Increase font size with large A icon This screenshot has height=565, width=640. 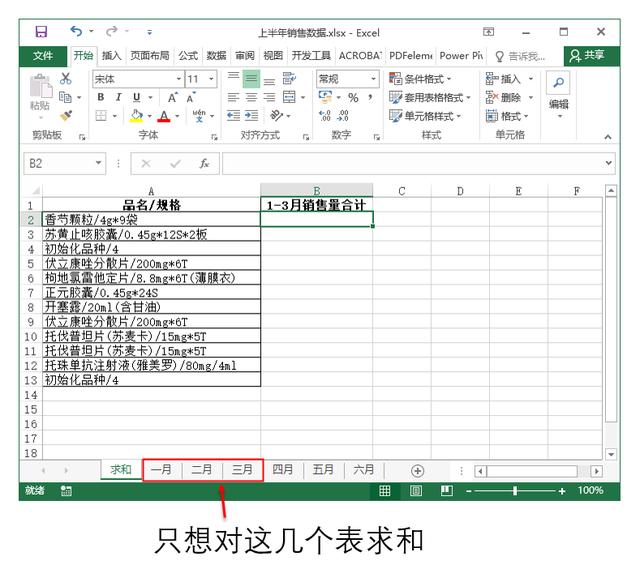(x=173, y=97)
